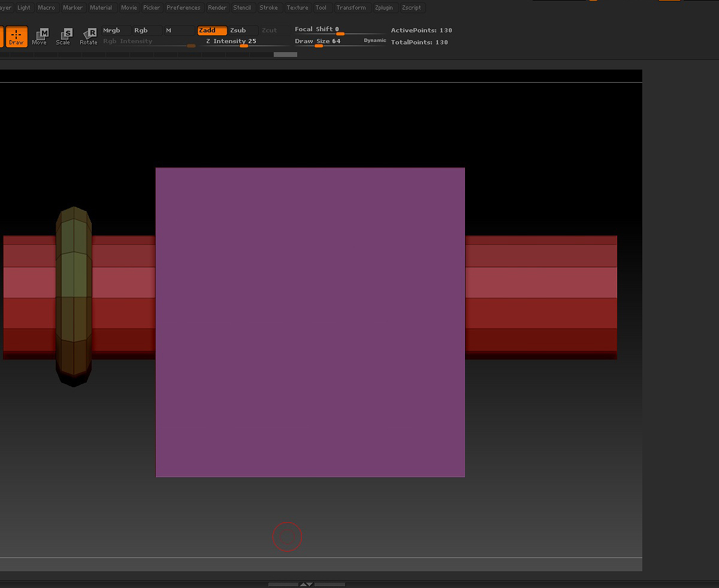
Task: Select the Draw mode button
Action: pos(16,37)
